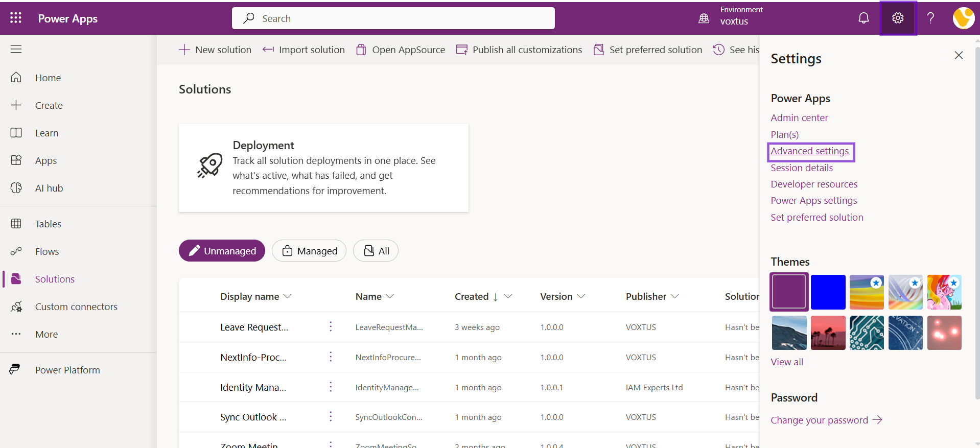Expand the Publisher column dropdown

click(x=674, y=296)
